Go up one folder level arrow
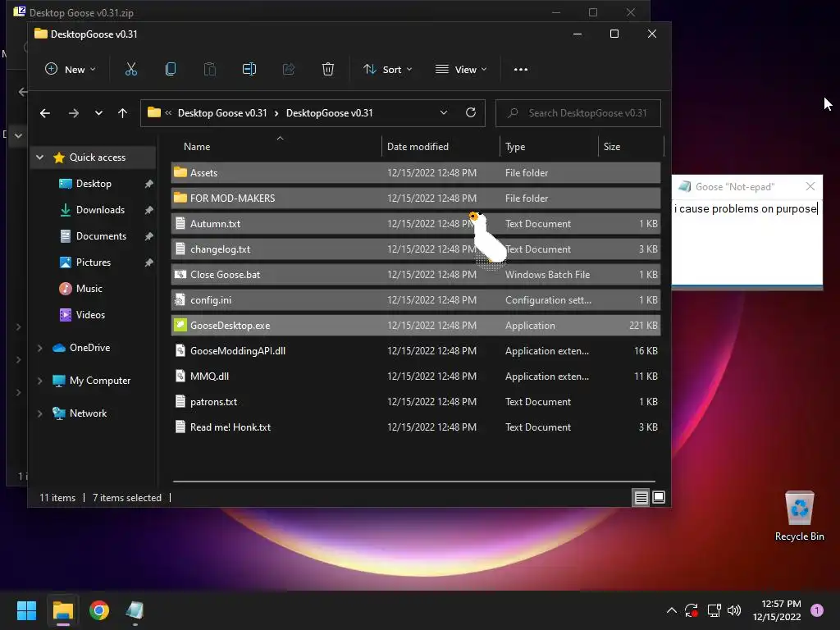Image resolution: width=840 pixels, height=630 pixels. (123, 113)
